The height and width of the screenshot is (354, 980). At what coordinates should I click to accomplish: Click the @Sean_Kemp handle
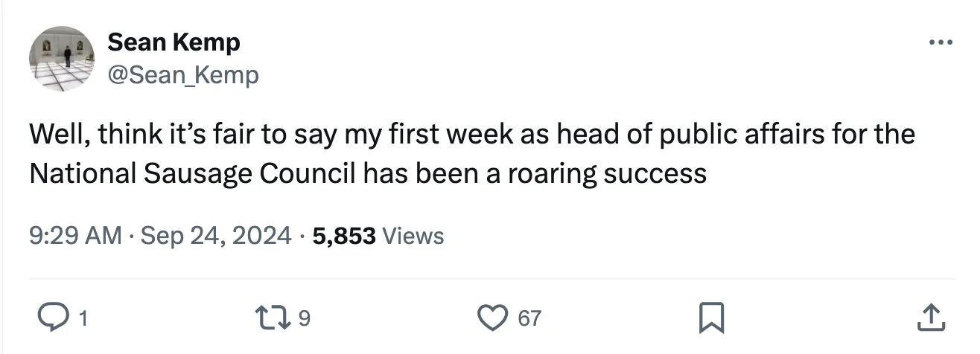pyautogui.click(x=184, y=75)
